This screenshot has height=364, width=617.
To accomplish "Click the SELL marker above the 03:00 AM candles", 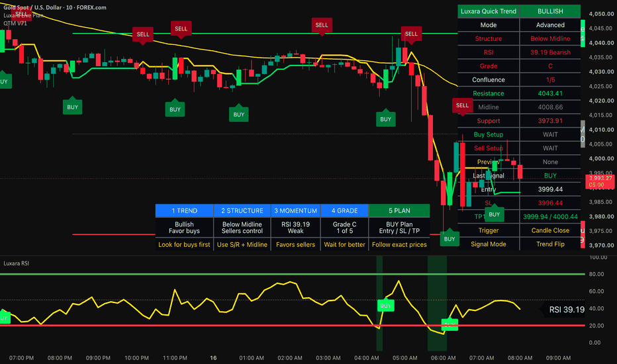I will pos(322,25).
